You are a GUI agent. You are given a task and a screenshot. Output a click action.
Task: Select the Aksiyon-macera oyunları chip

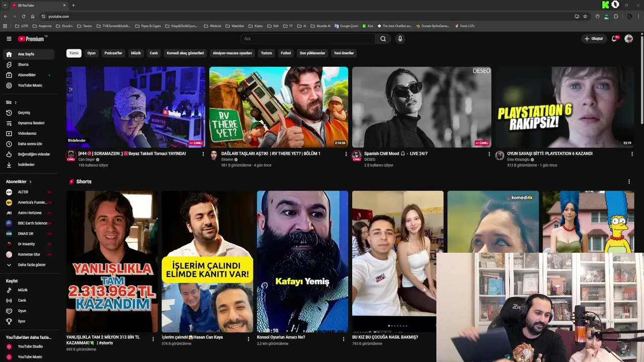tap(232, 53)
